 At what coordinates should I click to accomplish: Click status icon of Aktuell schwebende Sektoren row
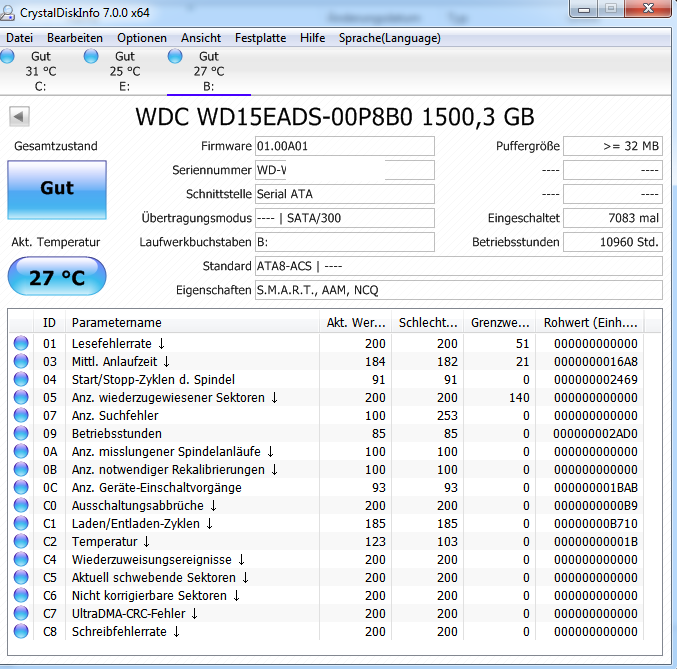pyautogui.click(x=21, y=577)
